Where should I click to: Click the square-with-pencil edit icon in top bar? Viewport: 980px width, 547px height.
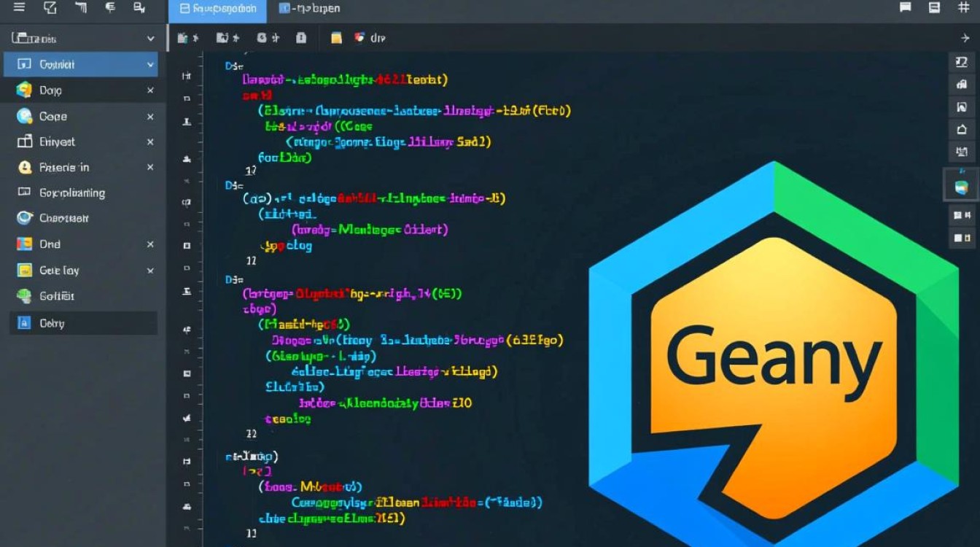pos(50,8)
